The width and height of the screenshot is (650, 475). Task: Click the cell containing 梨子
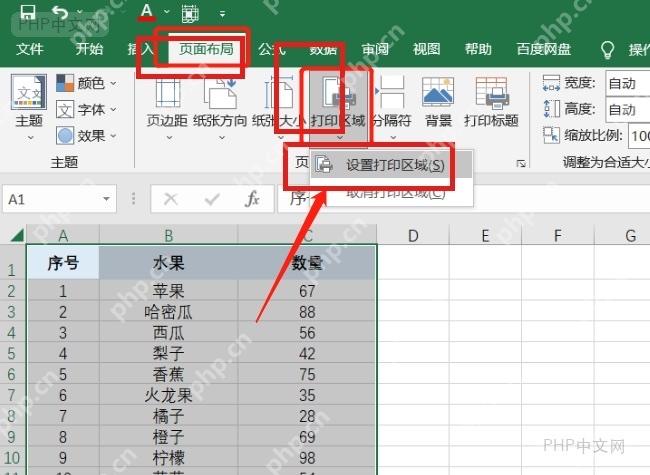click(x=168, y=354)
